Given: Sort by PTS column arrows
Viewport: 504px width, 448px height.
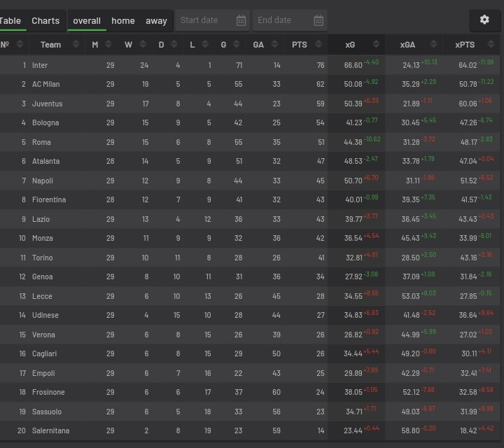Looking at the screenshot, I should point(318,44).
